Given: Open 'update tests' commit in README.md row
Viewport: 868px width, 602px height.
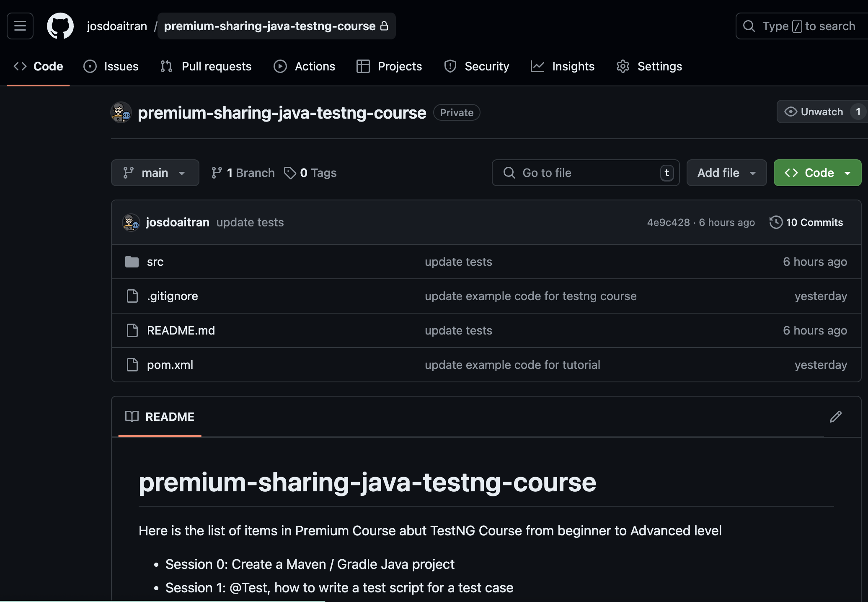Looking at the screenshot, I should click(458, 330).
